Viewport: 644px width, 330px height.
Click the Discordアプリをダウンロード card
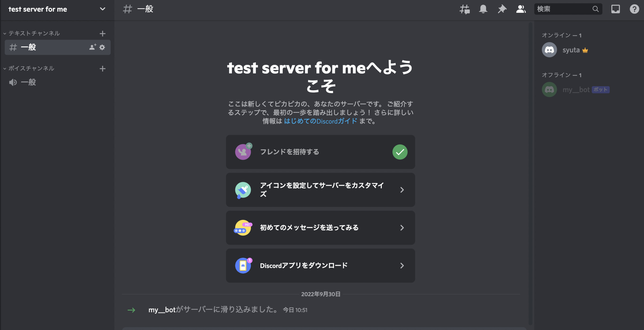point(320,266)
